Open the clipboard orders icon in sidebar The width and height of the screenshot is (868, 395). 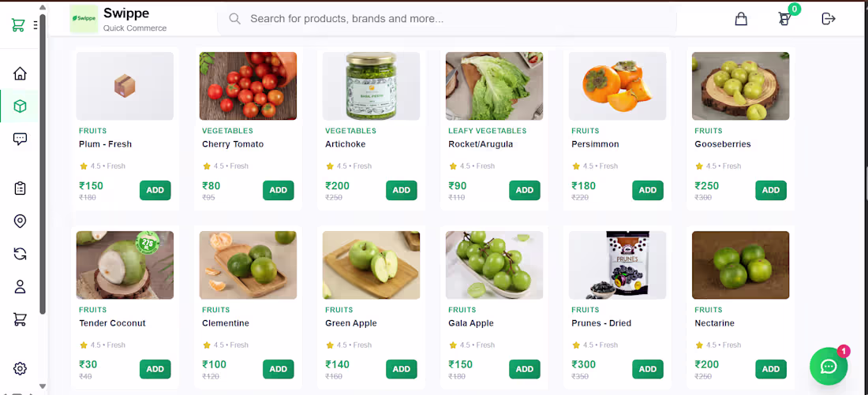pos(21,188)
